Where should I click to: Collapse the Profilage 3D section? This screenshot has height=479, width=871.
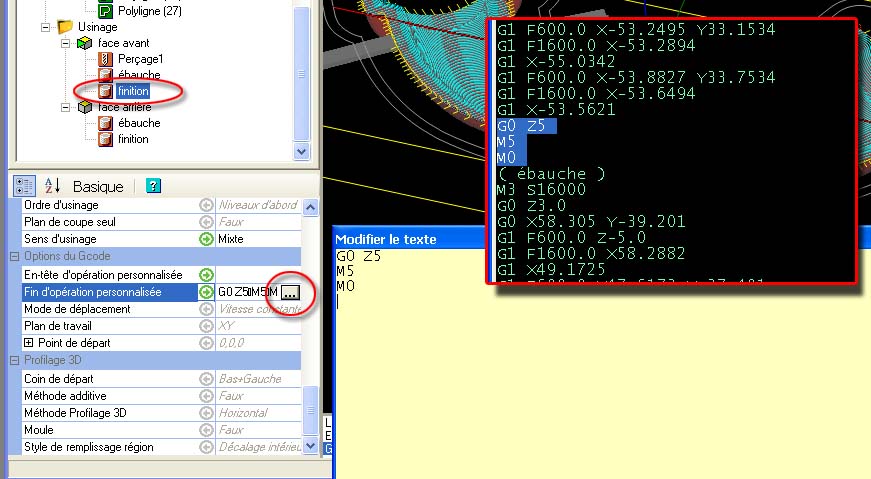[15, 360]
